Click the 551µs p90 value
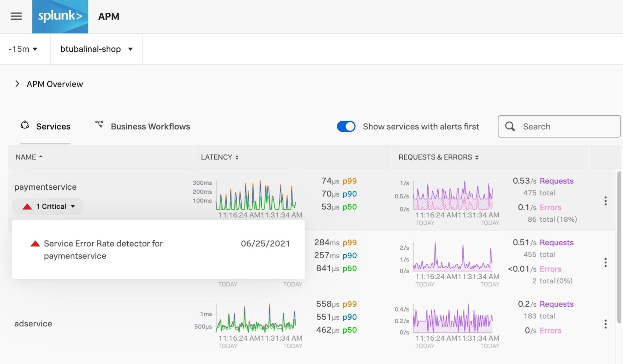 click(336, 317)
